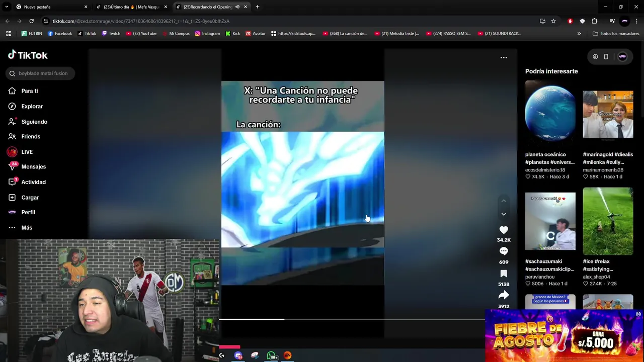Viewport: 644px width, 362px height.
Task: Open the tab search dropdown
Action: (x=6, y=7)
